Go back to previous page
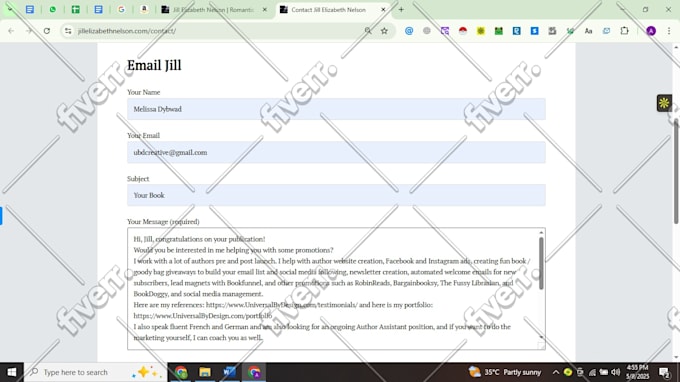The width and height of the screenshot is (680, 382). [x=11, y=31]
